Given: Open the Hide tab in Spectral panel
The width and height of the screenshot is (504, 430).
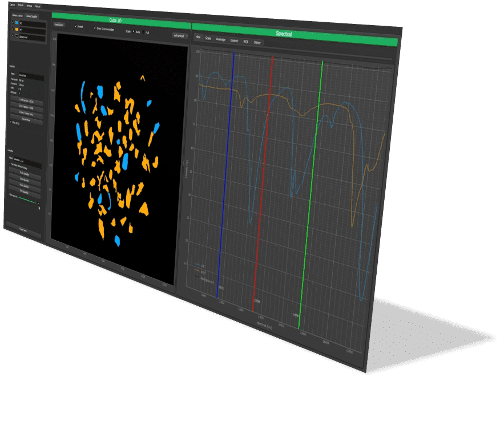Looking at the screenshot, I should pos(197,37).
